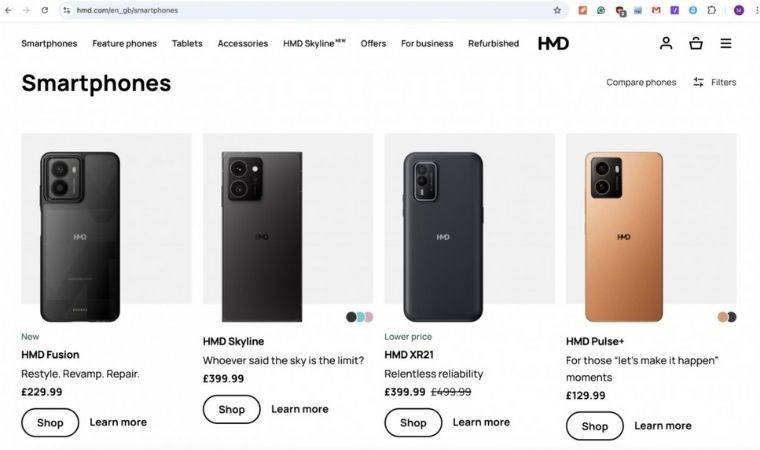Click Learn more for HMD XR21
The image size is (760, 450).
click(x=481, y=422)
